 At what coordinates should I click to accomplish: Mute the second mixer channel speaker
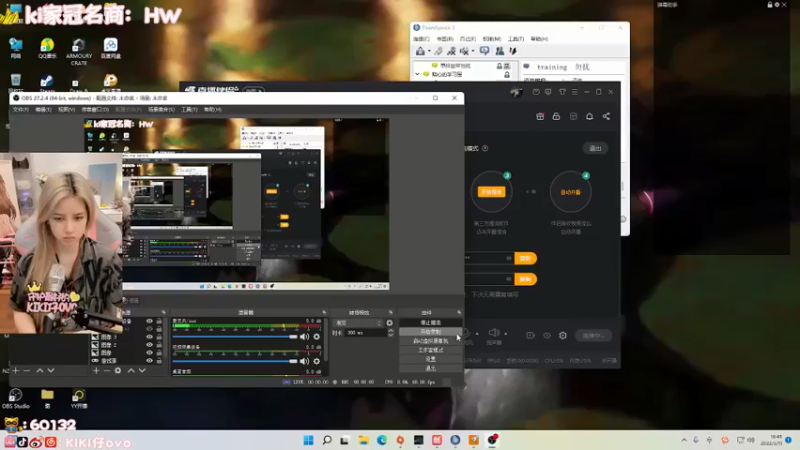pyautogui.click(x=305, y=361)
